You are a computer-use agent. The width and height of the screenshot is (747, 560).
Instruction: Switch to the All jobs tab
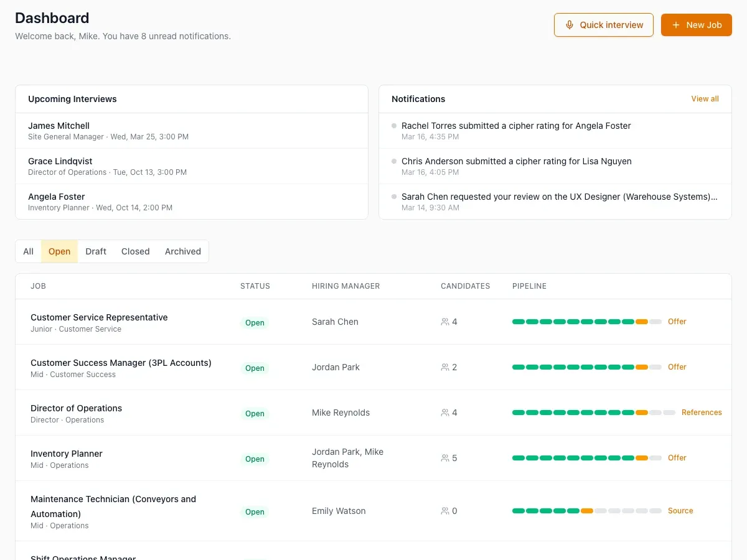29,251
